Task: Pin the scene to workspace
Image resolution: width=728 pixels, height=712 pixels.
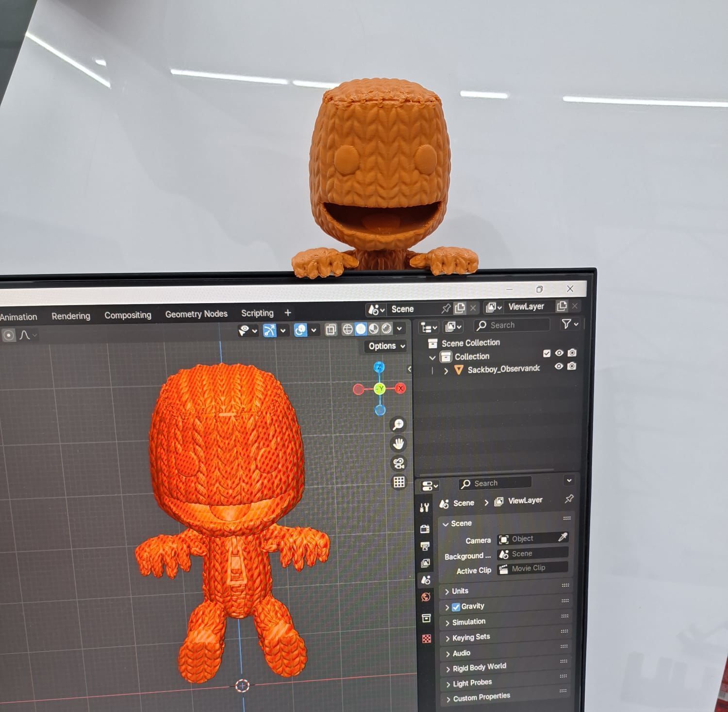Action: (x=446, y=308)
